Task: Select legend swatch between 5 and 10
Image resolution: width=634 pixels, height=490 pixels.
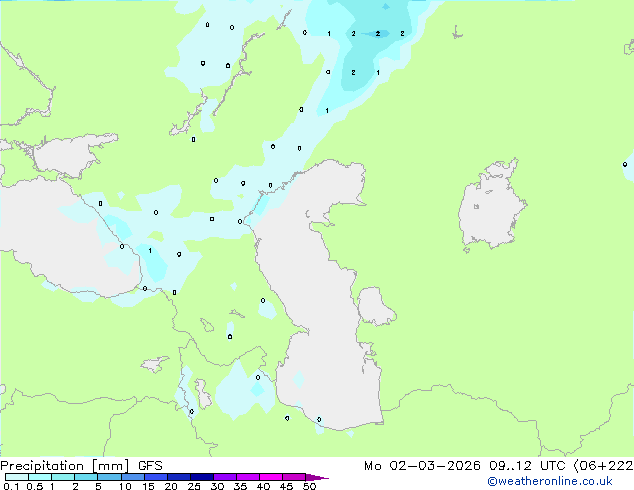Action: click(x=110, y=477)
